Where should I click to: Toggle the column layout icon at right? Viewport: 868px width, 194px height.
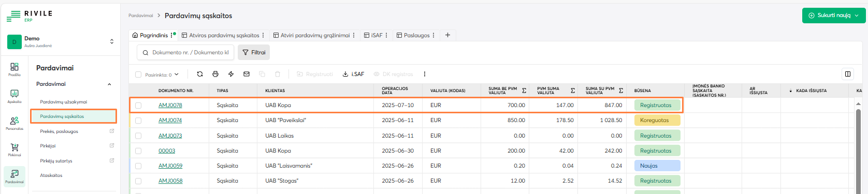(x=848, y=74)
